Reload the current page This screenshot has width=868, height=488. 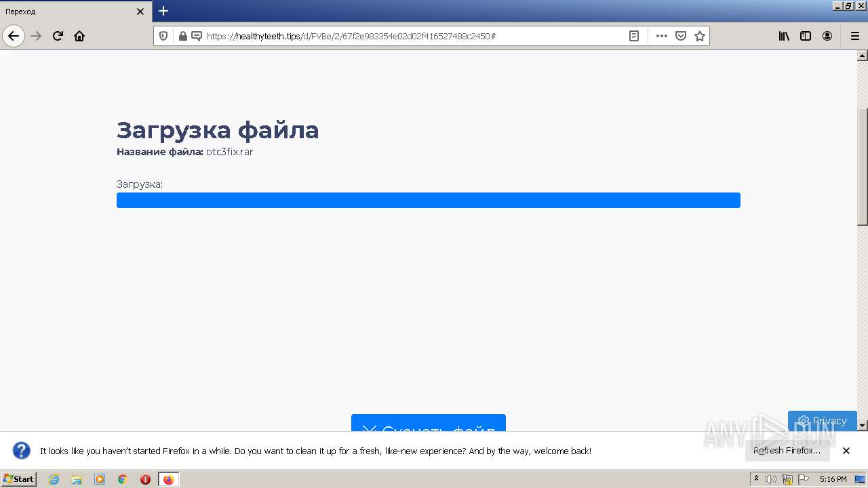click(58, 36)
